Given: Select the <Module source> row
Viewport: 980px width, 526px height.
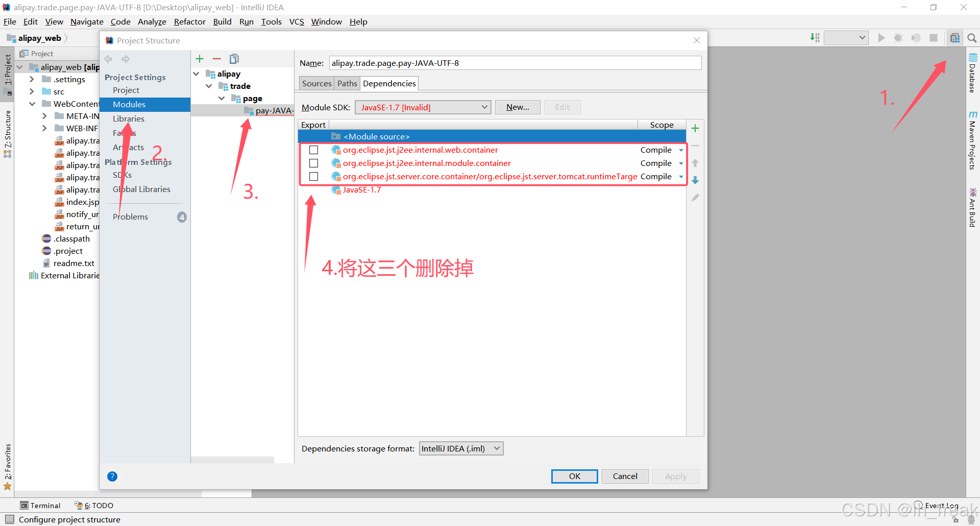Looking at the screenshot, I should [492, 136].
